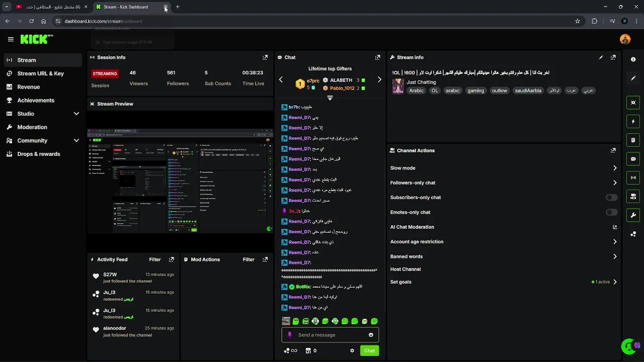
Task: Click the stream preview thumbnail
Action: (x=181, y=181)
